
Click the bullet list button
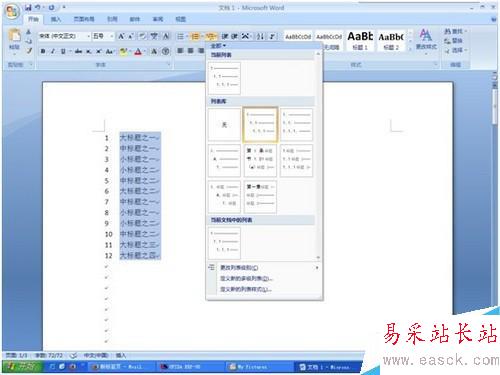(180, 36)
